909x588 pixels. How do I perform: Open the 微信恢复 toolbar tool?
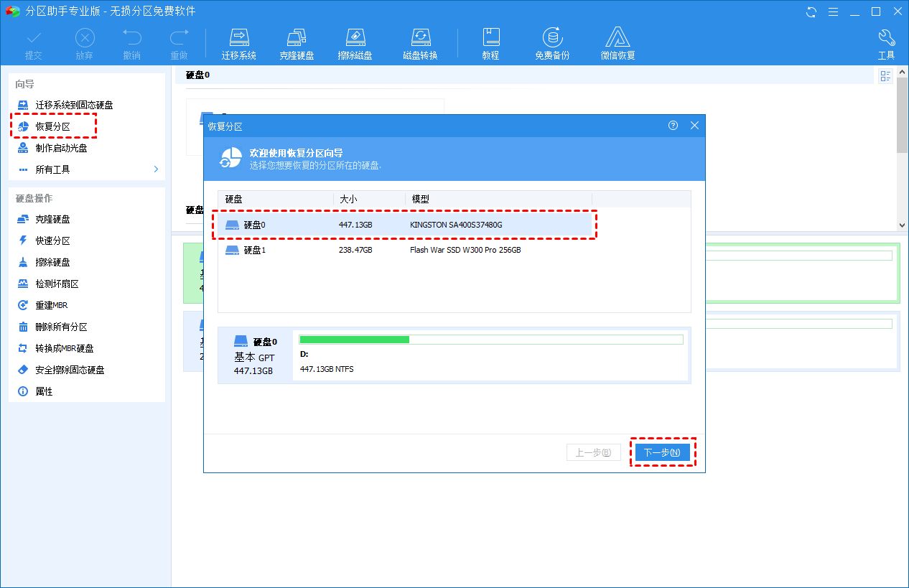(618, 45)
